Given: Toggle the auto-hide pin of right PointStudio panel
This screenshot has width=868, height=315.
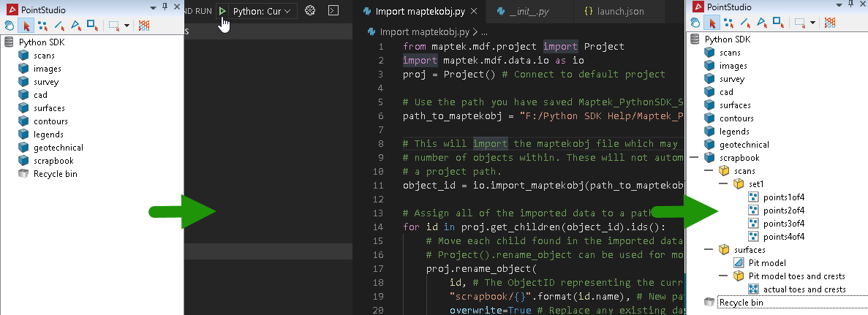Looking at the screenshot, I should (850, 4).
